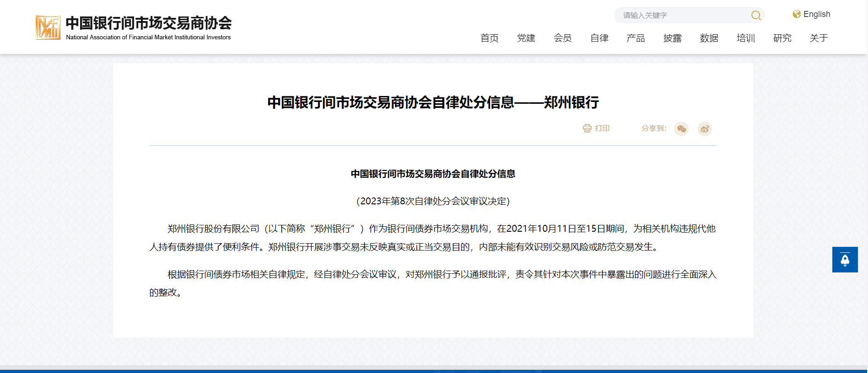Click the printer icon
868x373 pixels.
click(x=587, y=128)
